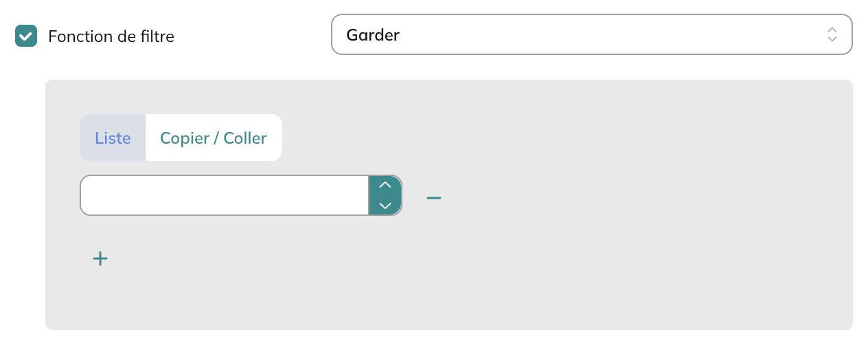The width and height of the screenshot is (868, 341).
Task: Toggle the teal checkmark box off
Action: [26, 36]
